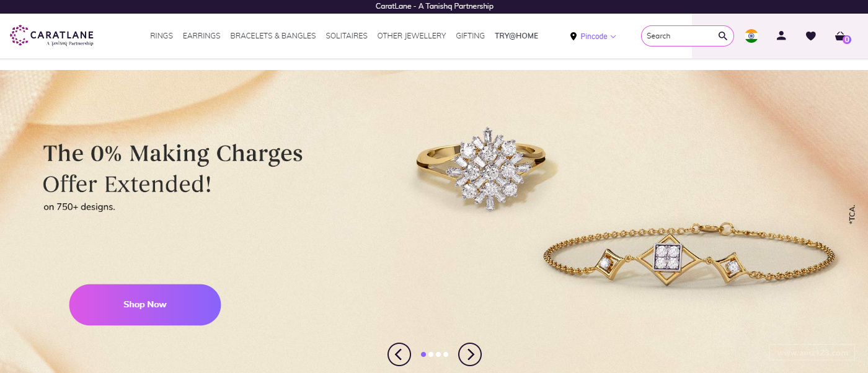Viewport: 868px width, 373px height.
Task: Expand the Pincode dropdown
Action: [598, 37]
